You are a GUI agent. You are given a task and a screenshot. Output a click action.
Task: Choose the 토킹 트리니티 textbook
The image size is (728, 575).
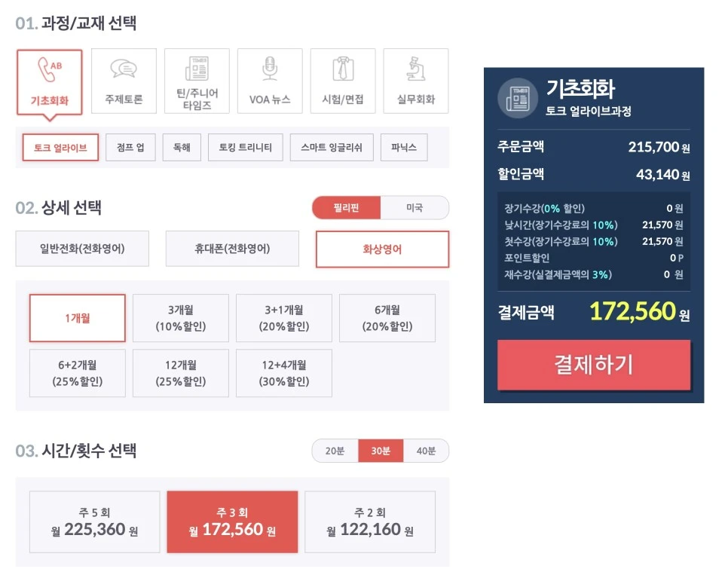pyautogui.click(x=245, y=148)
